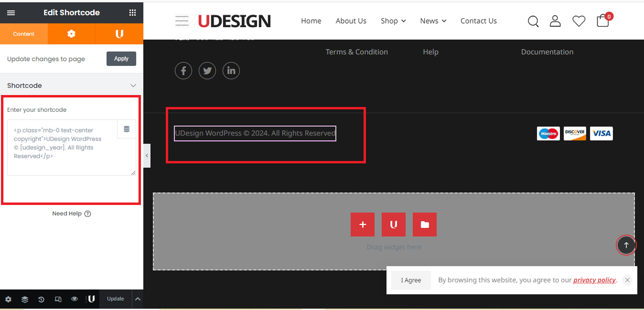Open UDesign studio button in drop area

393,224
